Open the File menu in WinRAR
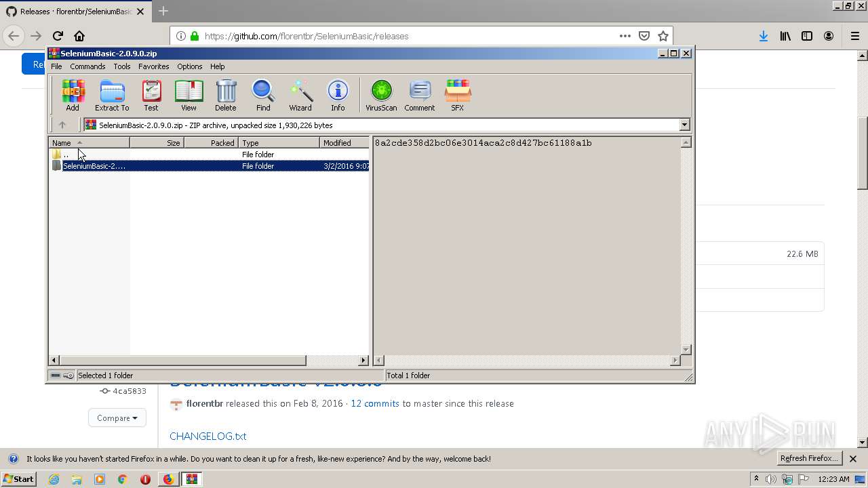Viewport: 868px width, 488px height. tap(56, 66)
